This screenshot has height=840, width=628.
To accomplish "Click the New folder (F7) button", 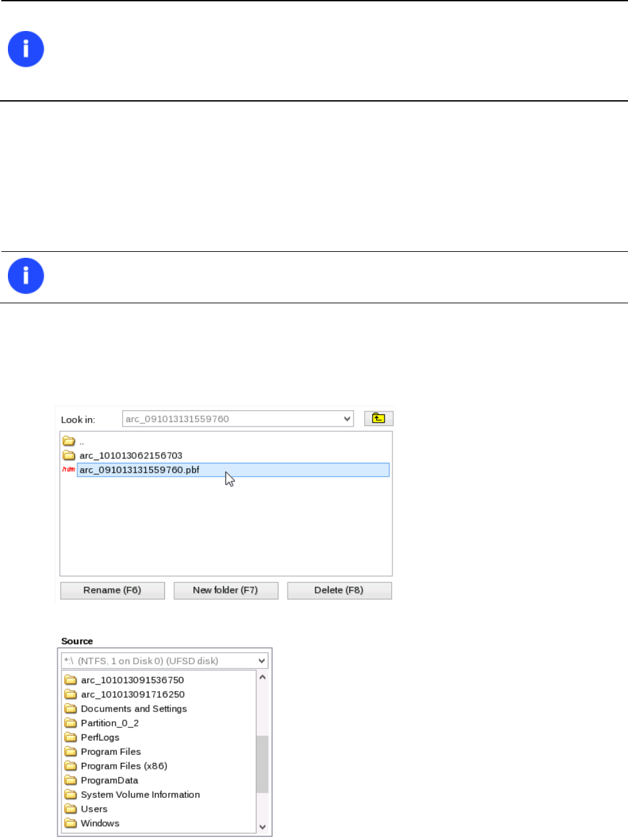I will [226, 590].
